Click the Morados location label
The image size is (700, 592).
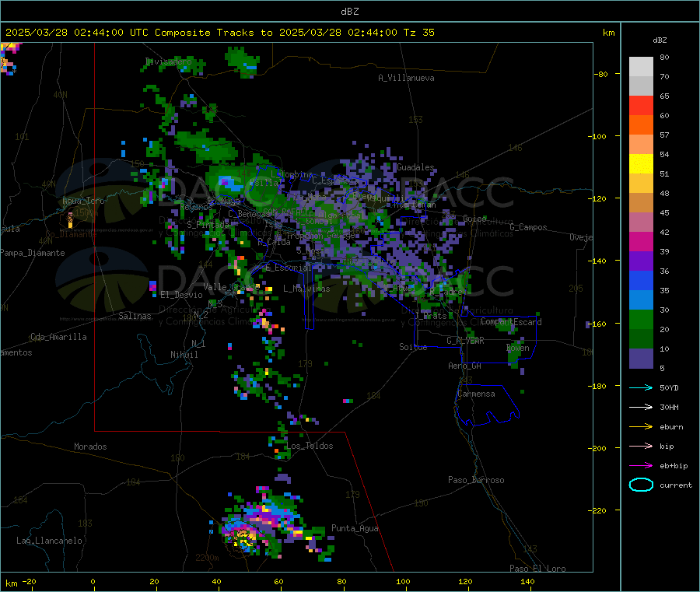tap(90, 447)
